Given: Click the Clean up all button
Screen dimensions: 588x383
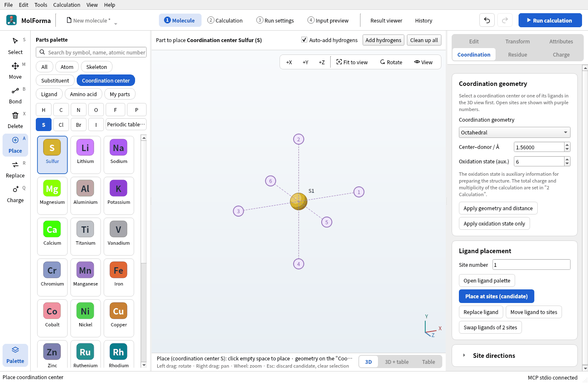Looking at the screenshot, I should click(x=424, y=40).
